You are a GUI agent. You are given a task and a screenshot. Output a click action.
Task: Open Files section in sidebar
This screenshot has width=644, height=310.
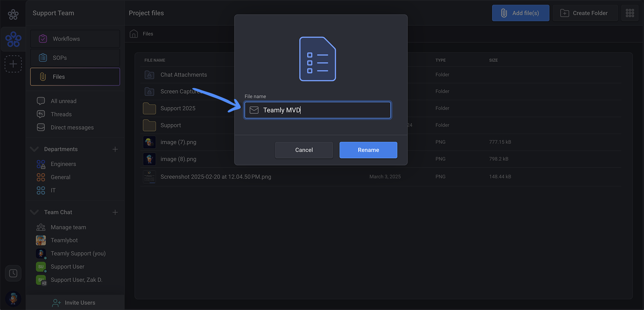(75, 77)
